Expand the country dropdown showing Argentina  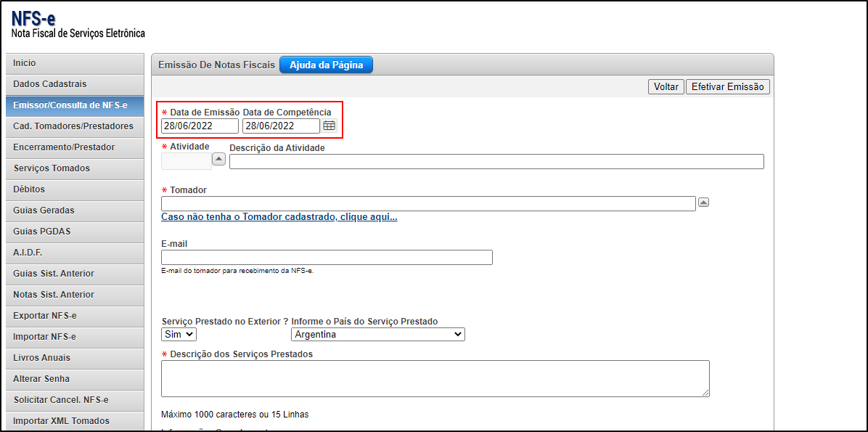coord(377,334)
